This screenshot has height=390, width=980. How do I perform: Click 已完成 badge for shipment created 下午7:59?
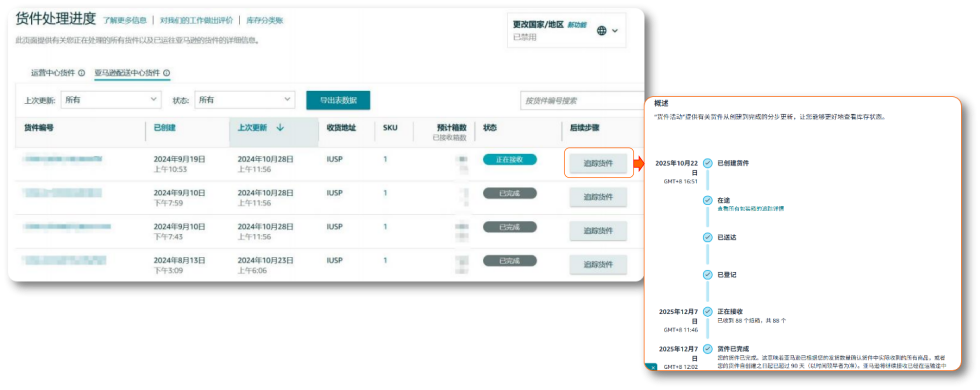509,193
